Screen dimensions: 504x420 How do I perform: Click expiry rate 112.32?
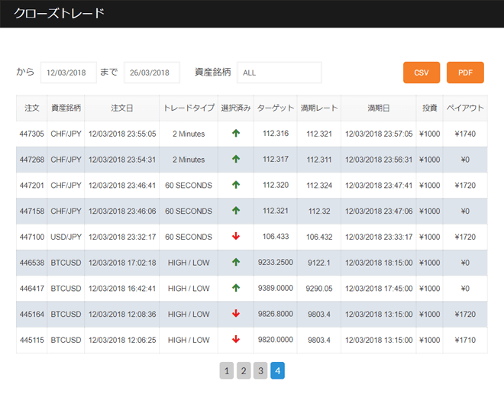[319, 211]
